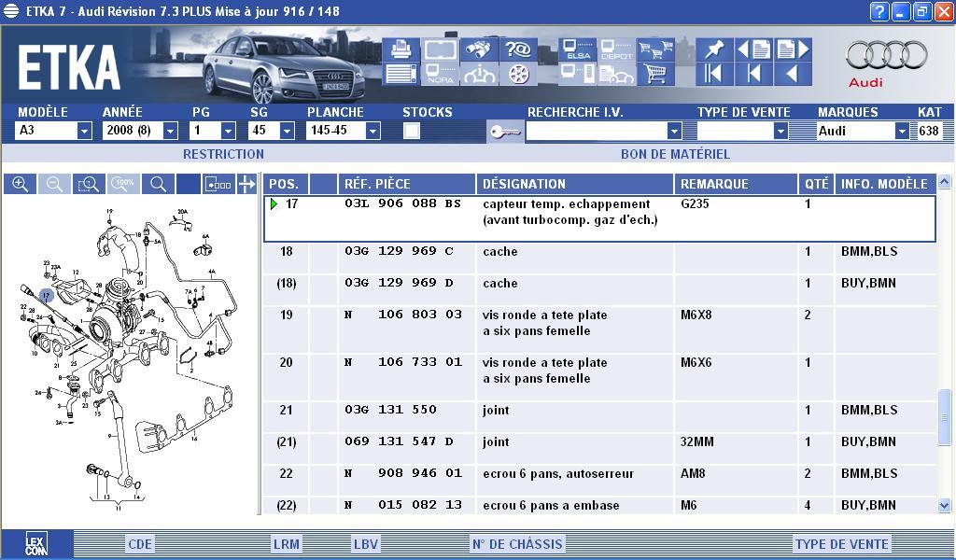
Task: Switch to BON DE MATÉRIEL tab
Action: (675, 154)
